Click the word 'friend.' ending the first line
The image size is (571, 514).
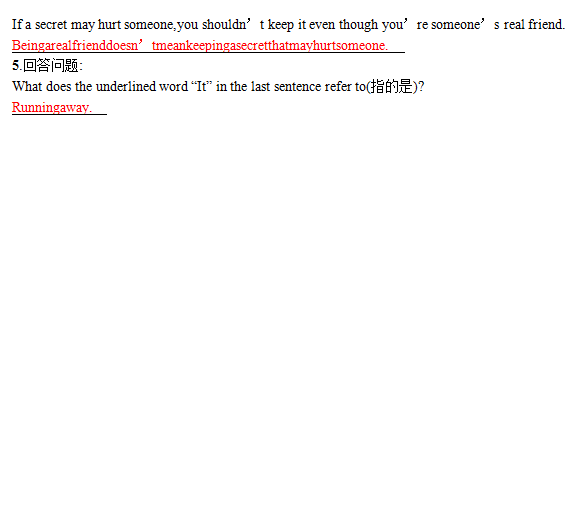point(547,25)
